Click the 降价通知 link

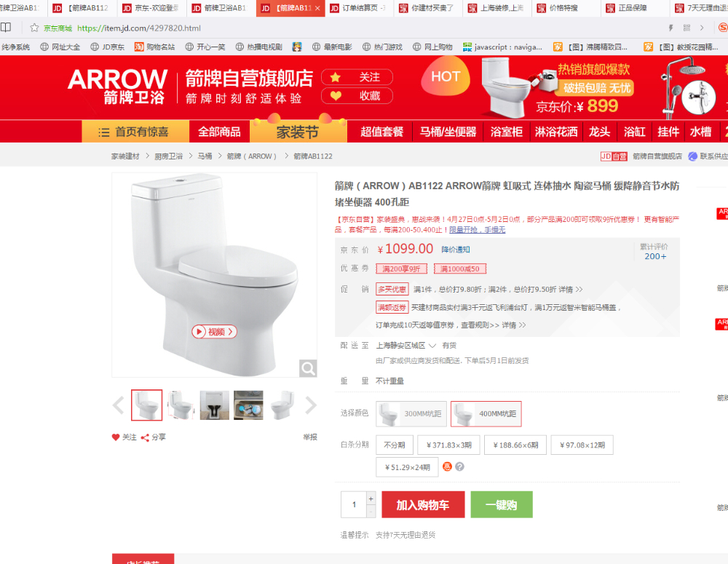[x=456, y=250]
